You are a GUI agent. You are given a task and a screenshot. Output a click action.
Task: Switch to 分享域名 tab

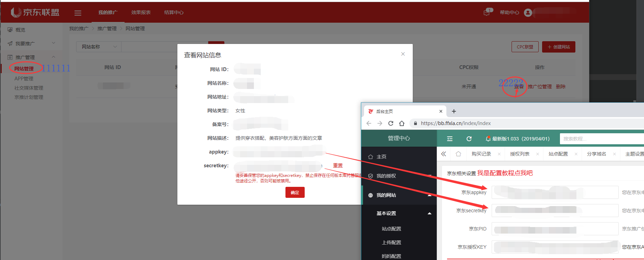point(596,154)
